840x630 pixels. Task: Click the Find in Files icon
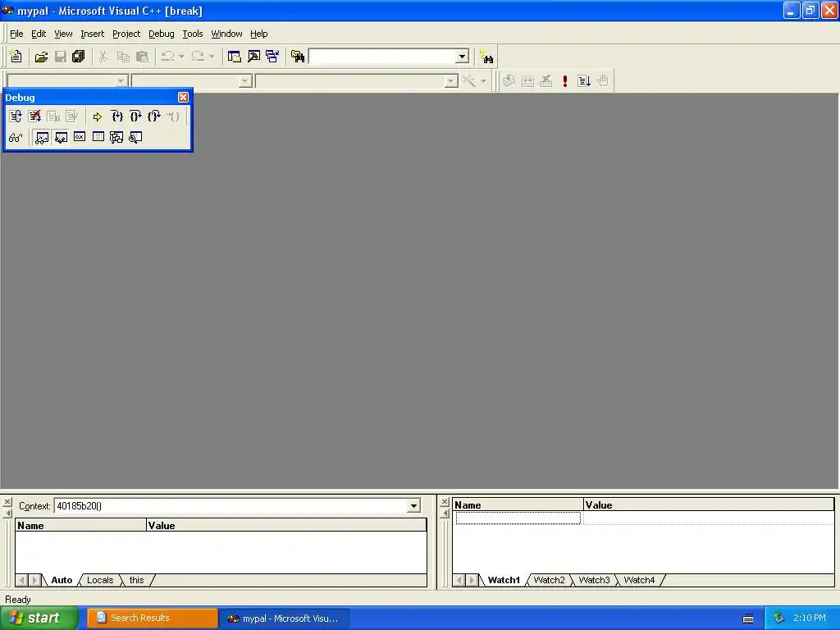297,57
